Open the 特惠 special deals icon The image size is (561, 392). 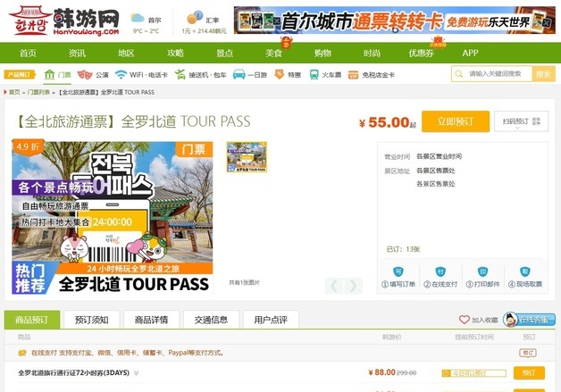287,74
